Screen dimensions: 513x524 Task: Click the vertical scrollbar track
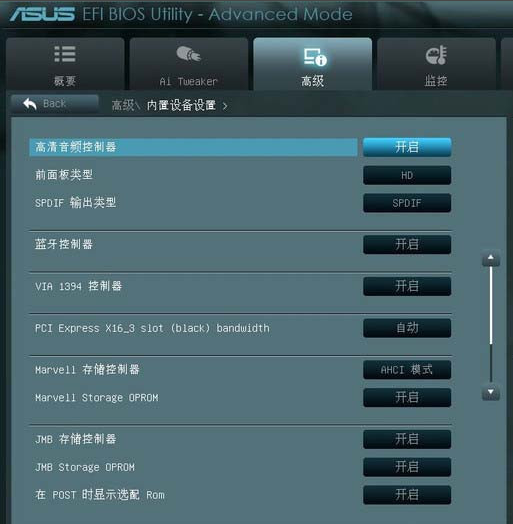coord(491,324)
